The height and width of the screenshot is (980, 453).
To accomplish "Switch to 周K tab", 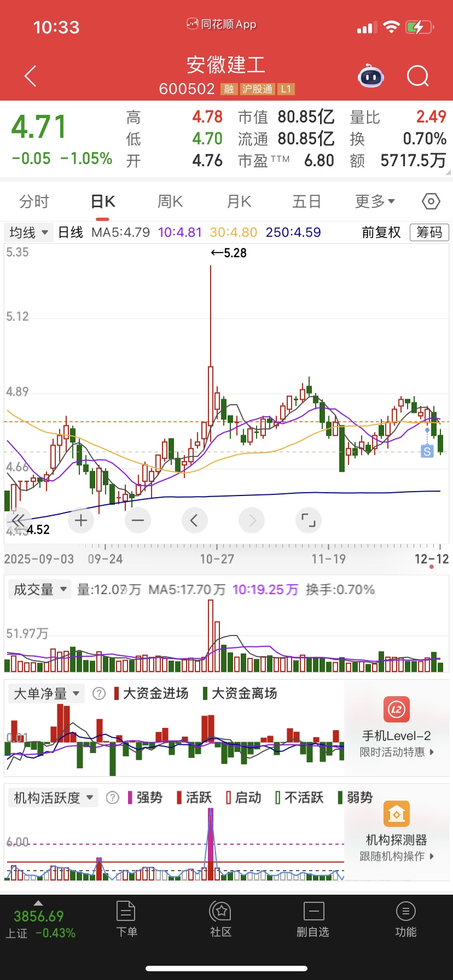I will [x=170, y=201].
